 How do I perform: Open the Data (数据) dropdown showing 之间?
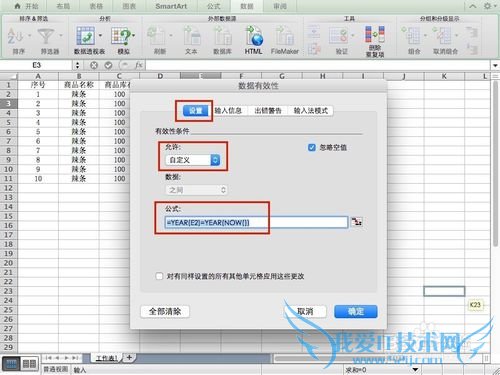point(196,190)
